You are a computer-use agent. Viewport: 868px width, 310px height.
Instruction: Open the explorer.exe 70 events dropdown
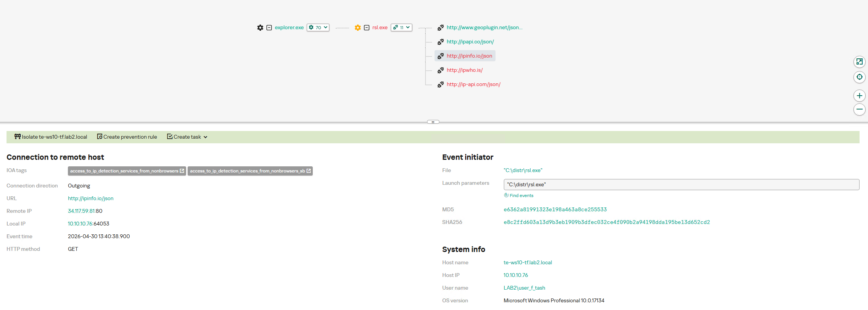318,28
